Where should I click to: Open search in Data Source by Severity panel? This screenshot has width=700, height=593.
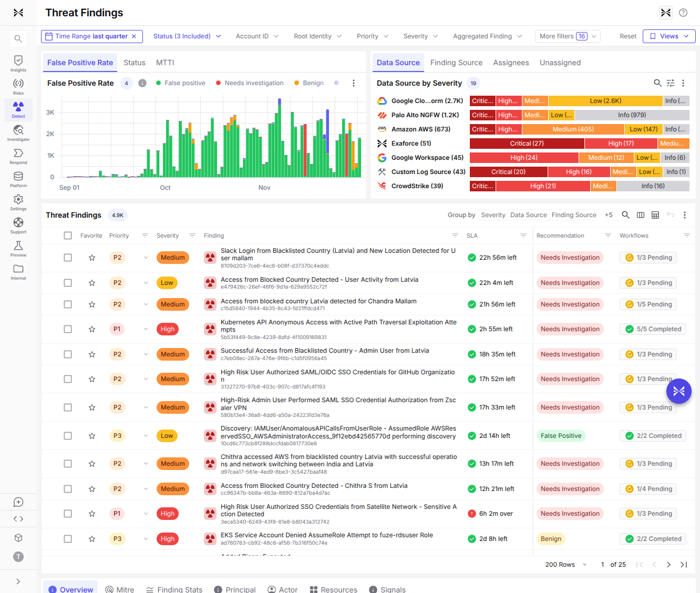click(657, 83)
